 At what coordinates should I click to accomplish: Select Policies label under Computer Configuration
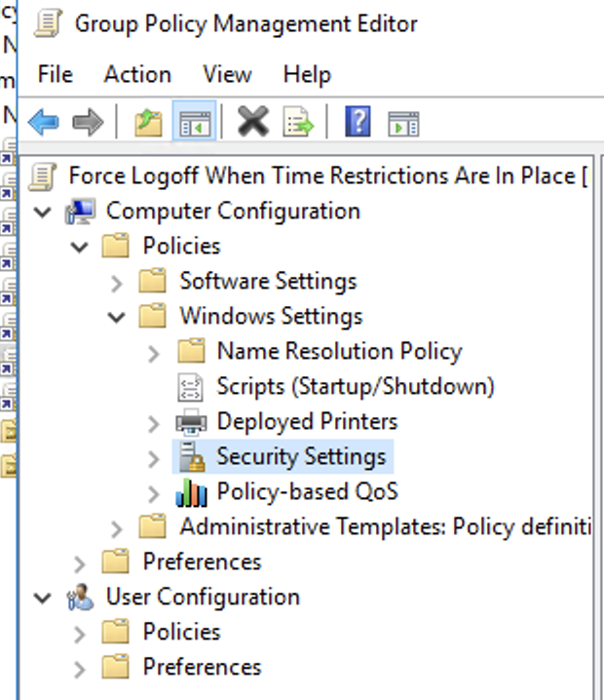coord(181,246)
